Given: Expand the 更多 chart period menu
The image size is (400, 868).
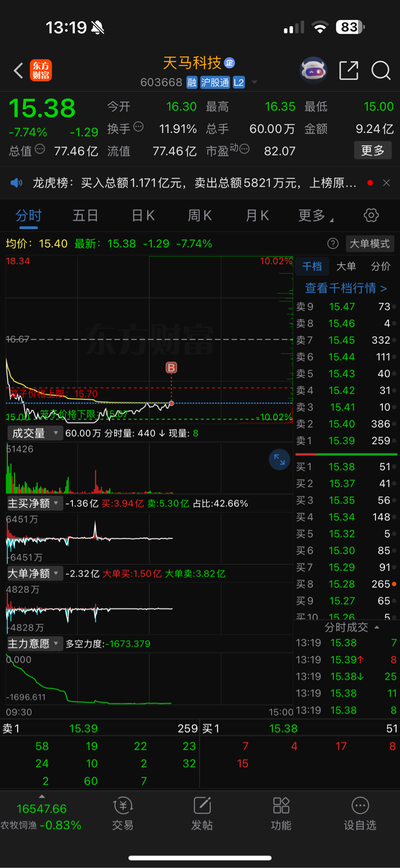Looking at the screenshot, I should 316,215.
